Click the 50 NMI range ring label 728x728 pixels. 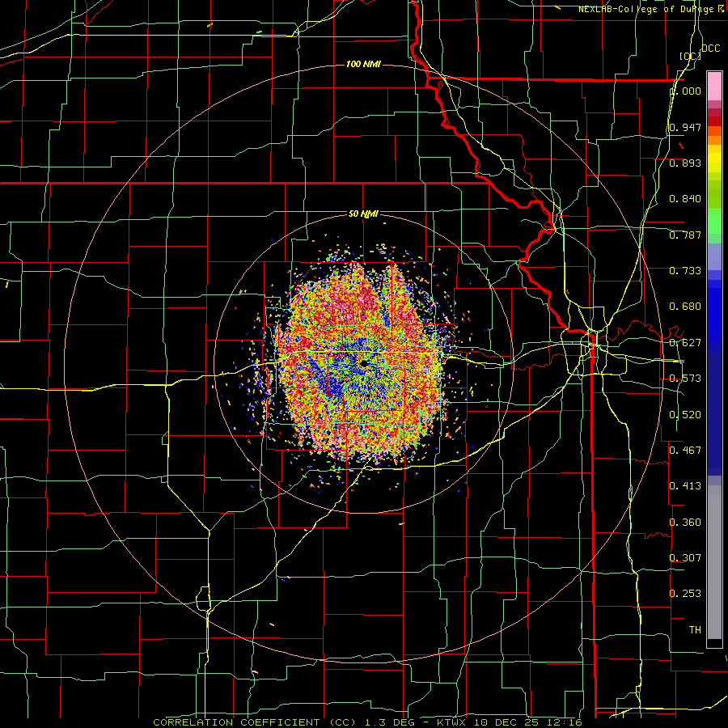pyautogui.click(x=363, y=214)
